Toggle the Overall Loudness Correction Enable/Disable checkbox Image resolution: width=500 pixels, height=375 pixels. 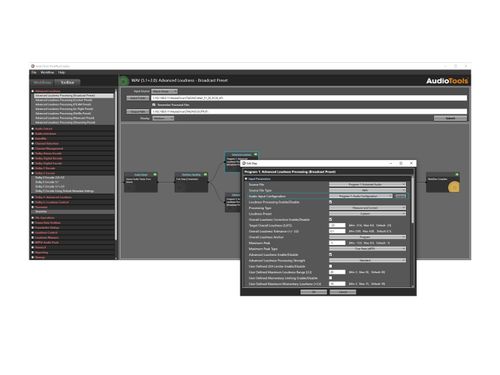point(331,219)
